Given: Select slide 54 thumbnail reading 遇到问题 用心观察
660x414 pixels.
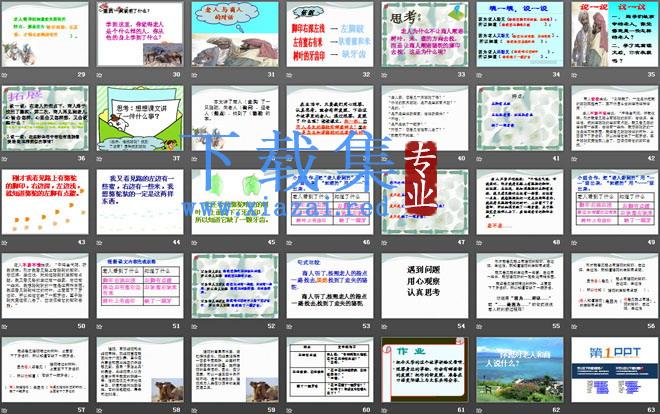Looking at the screenshot, I should 425,286.
